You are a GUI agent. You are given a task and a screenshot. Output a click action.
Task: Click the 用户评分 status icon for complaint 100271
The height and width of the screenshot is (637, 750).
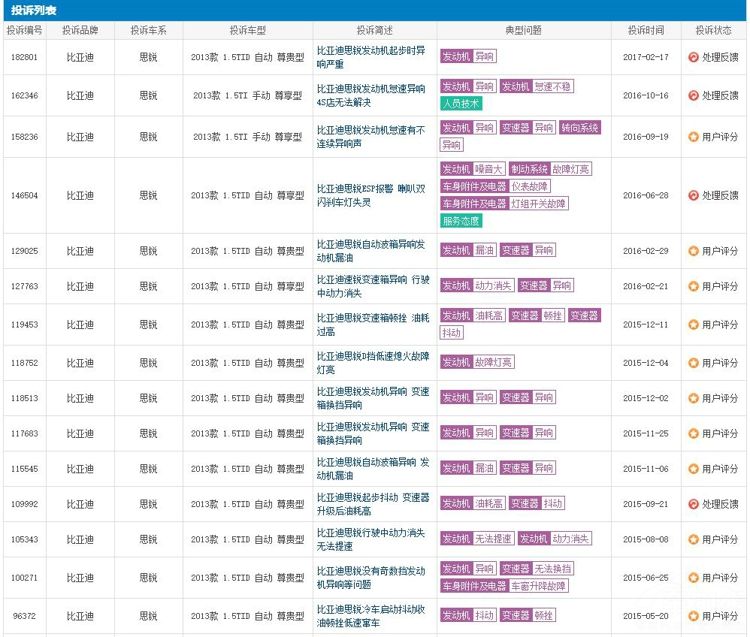pos(694,578)
